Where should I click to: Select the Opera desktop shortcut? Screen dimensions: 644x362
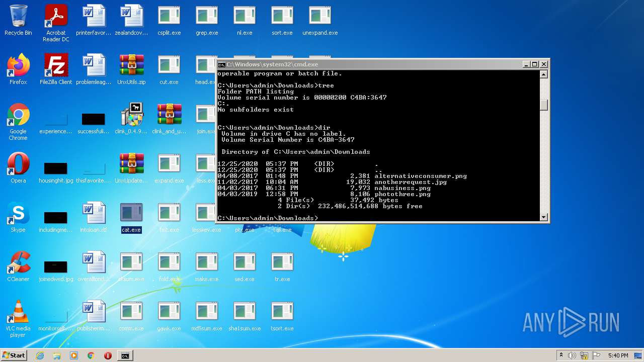point(18,168)
